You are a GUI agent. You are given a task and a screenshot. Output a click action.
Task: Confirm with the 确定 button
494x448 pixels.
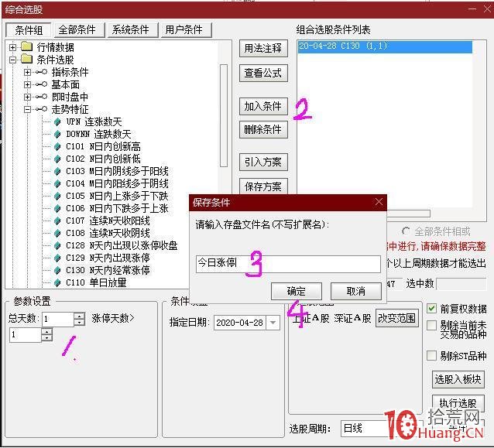tap(296, 291)
